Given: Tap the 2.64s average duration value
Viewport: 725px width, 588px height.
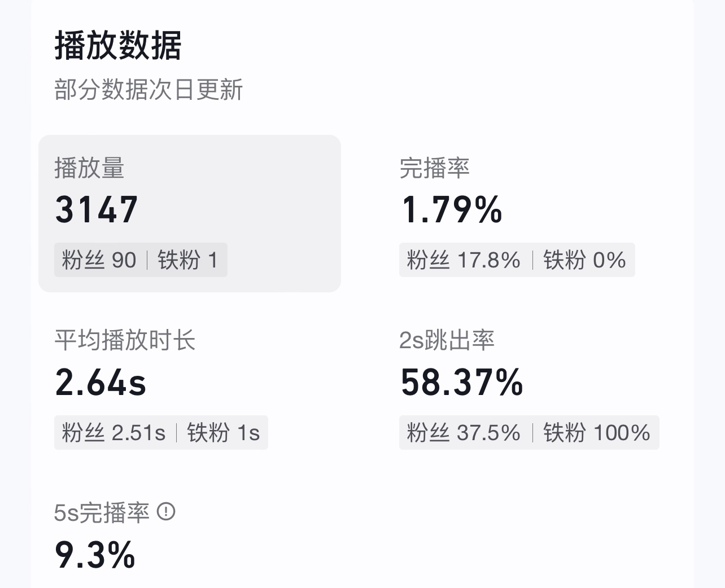Looking at the screenshot, I should click(x=101, y=383).
